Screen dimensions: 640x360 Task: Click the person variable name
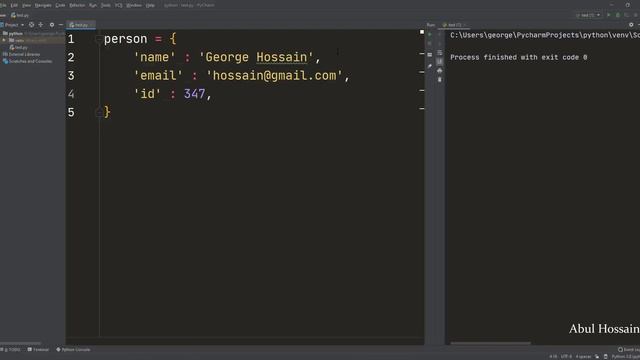tap(125, 39)
